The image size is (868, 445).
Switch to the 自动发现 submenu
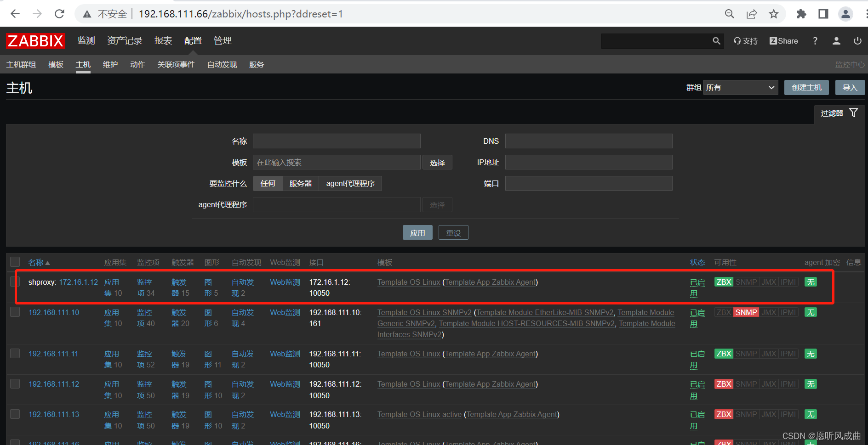tap(222, 64)
